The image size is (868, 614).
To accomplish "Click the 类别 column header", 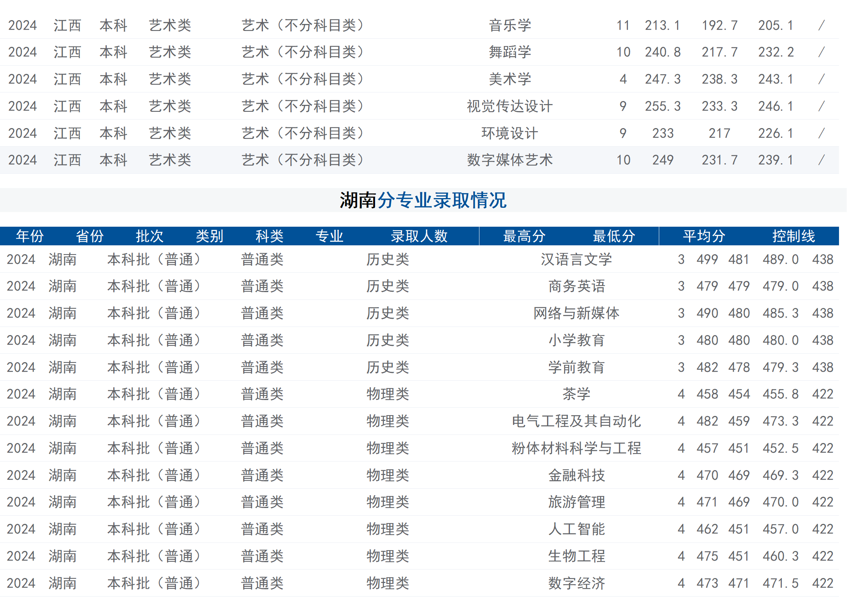I will (210, 235).
